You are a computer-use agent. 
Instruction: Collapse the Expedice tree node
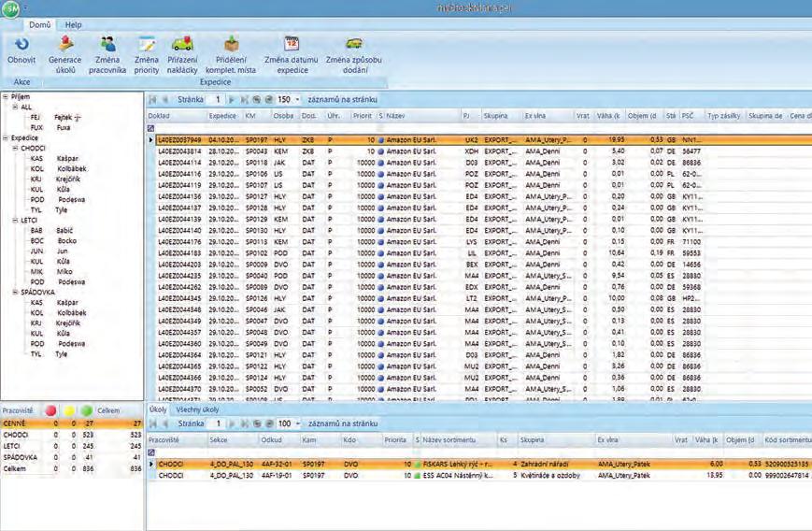(x=6, y=137)
